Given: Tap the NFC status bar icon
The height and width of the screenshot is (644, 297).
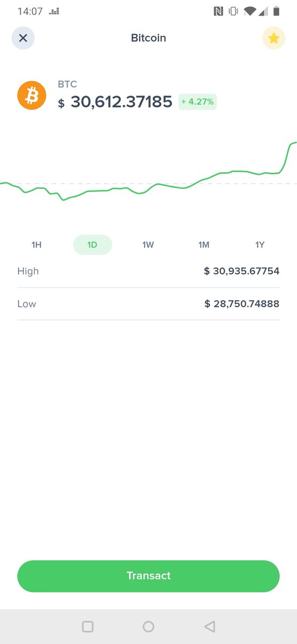Looking at the screenshot, I should pyautogui.click(x=218, y=11).
